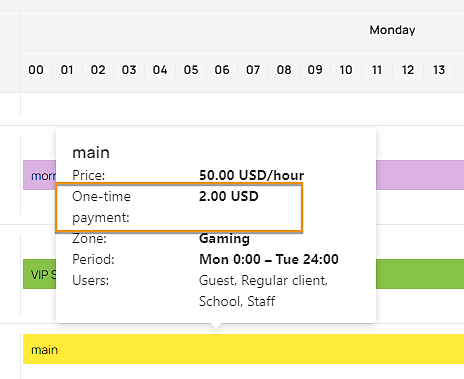Click the 09 hour column header
This screenshot has height=379, width=464.
(315, 70)
